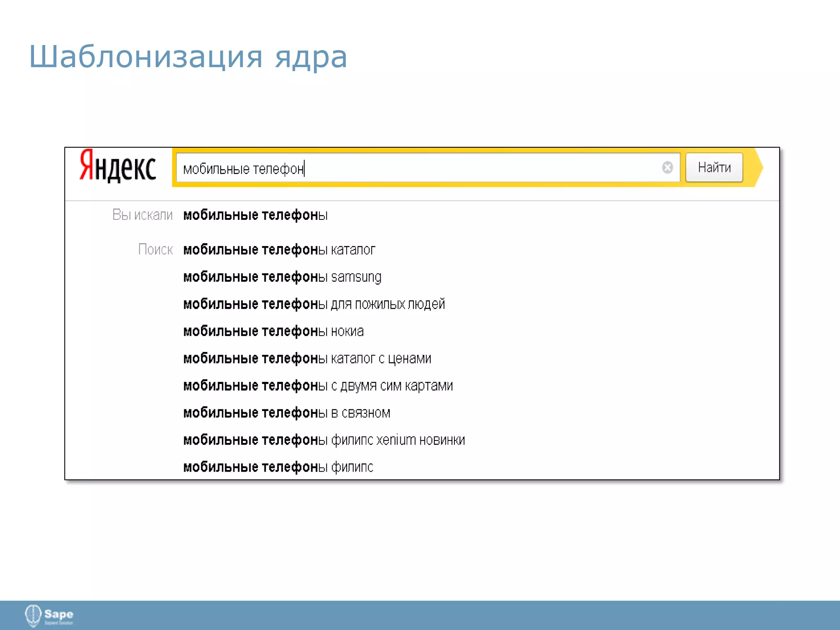
Task: Choose suggestion 'мобильные телефоны каталог'
Action: click(279, 250)
